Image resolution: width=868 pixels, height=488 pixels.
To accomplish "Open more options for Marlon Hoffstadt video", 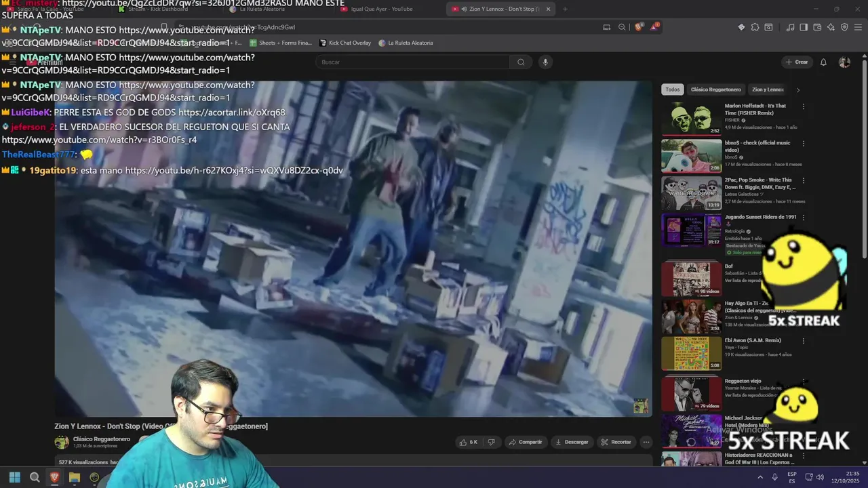I will [x=804, y=106].
